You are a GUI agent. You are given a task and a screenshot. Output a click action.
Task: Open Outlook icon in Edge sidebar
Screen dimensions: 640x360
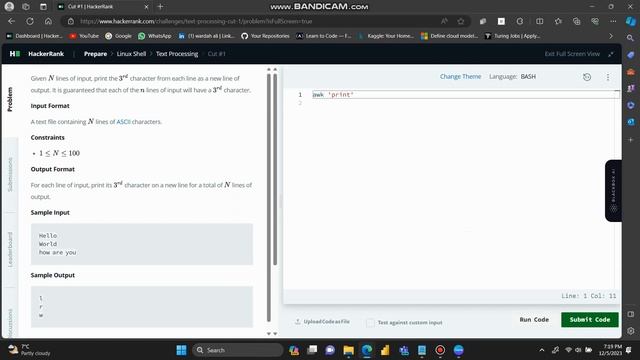click(631, 122)
